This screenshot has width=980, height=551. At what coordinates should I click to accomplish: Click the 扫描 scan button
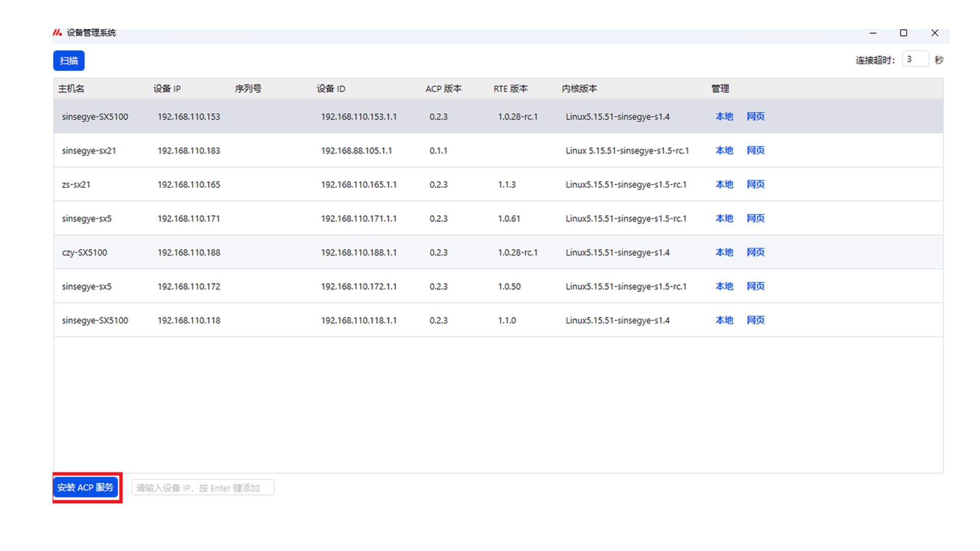(x=69, y=61)
